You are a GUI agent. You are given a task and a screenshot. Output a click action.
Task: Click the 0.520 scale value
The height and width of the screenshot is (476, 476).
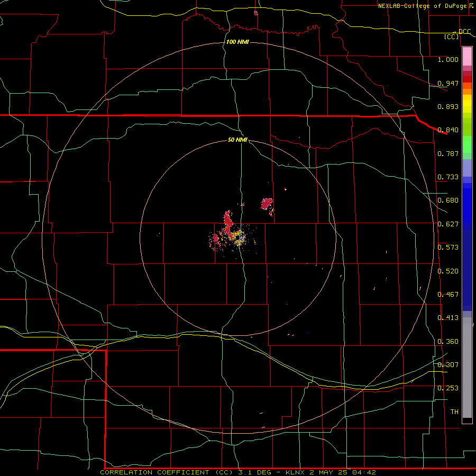[x=448, y=271]
